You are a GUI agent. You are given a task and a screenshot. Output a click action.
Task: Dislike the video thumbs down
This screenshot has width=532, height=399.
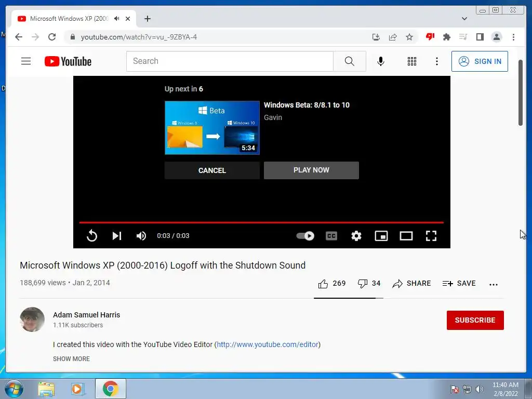pos(369,283)
